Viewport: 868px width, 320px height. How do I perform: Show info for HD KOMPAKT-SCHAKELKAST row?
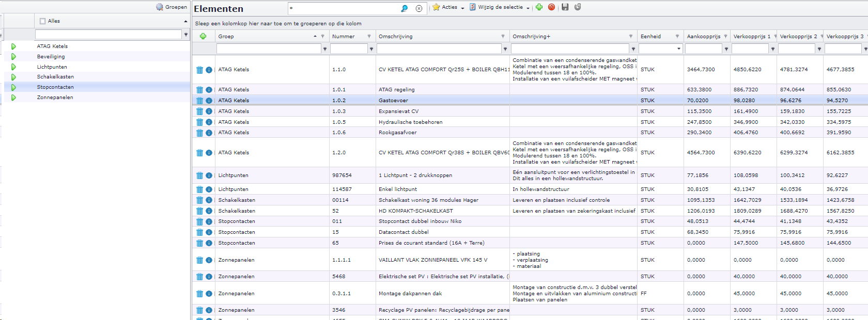pyautogui.click(x=209, y=211)
